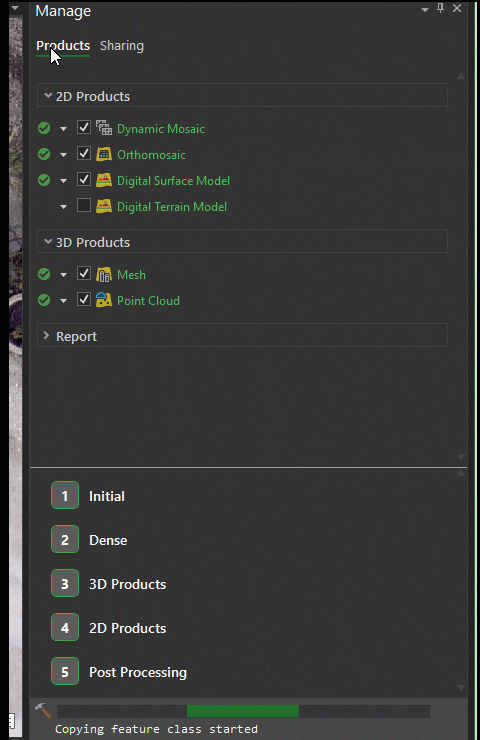This screenshot has width=480, height=740.
Task: Select the Initial processing step
Action: pyautogui.click(x=107, y=496)
